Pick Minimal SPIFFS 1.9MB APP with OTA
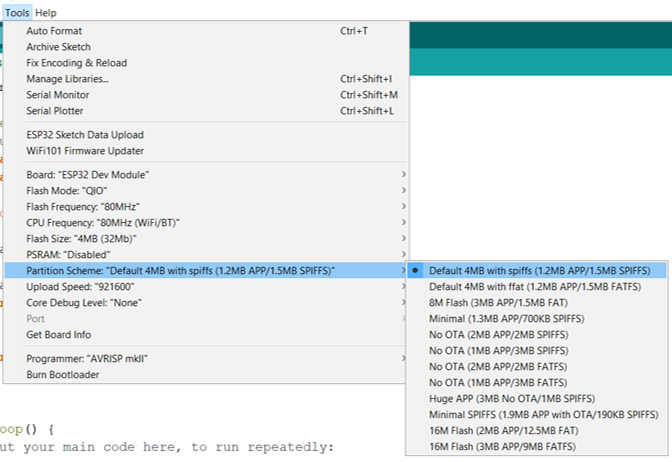 (537, 414)
